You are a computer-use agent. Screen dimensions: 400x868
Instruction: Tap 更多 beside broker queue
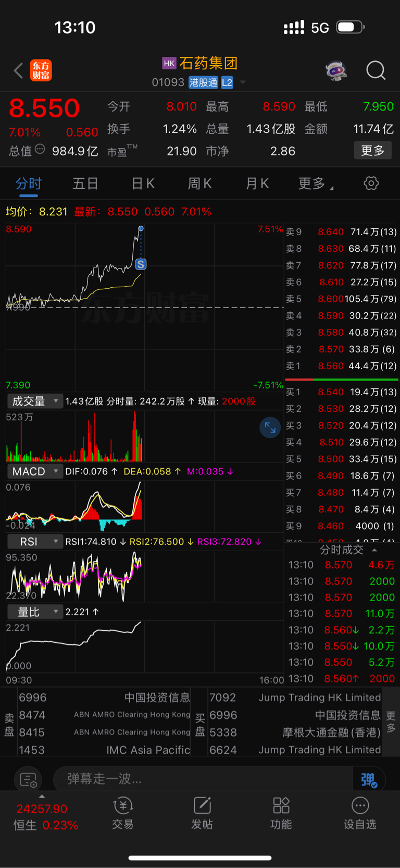391,722
